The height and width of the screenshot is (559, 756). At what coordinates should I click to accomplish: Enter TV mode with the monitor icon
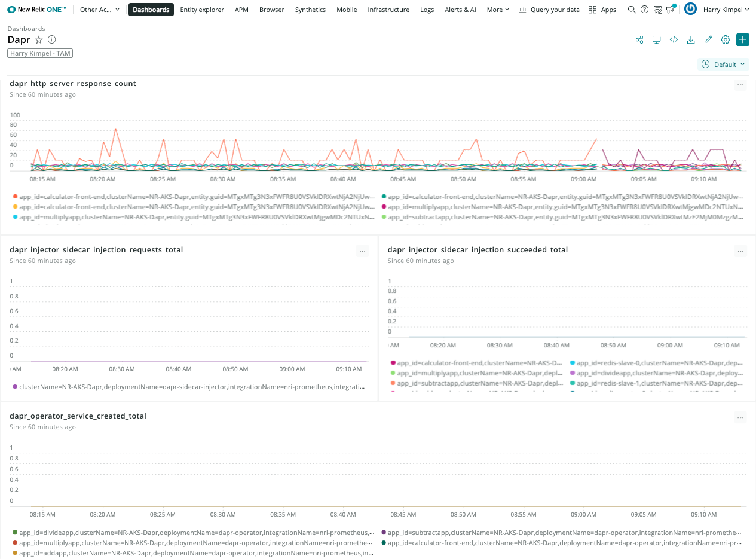[656, 40]
